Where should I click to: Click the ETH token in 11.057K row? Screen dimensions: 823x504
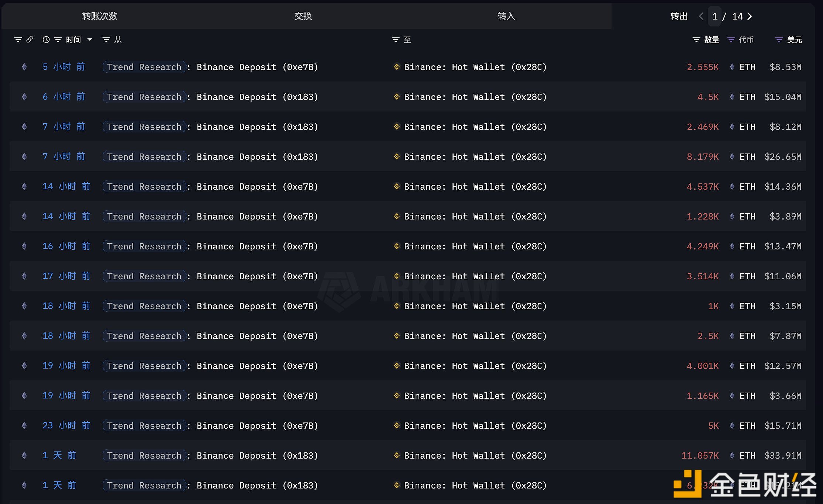pyautogui.click(x=747, y=455)
